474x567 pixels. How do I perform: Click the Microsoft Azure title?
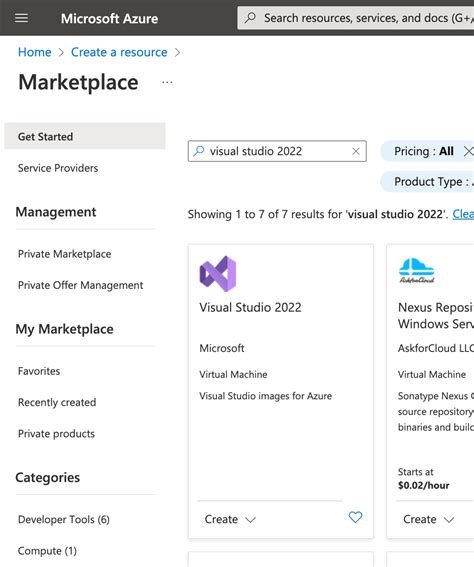(109, 18)
